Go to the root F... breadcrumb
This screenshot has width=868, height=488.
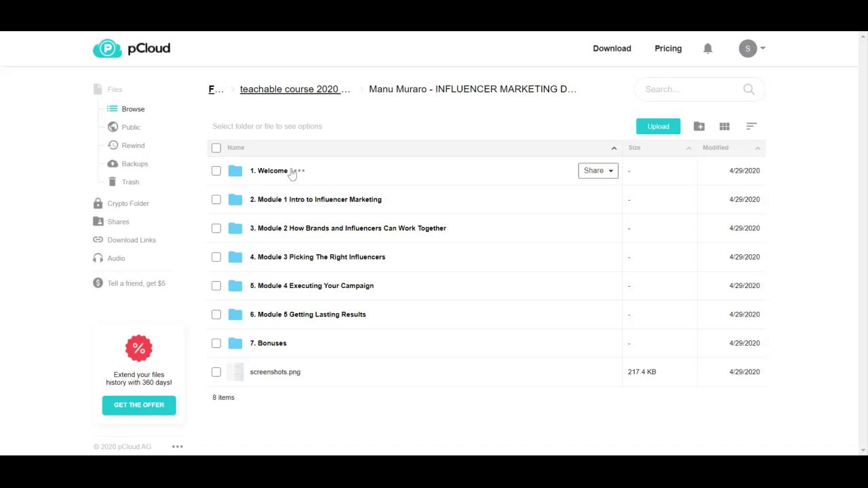click(x=216, y=89)
